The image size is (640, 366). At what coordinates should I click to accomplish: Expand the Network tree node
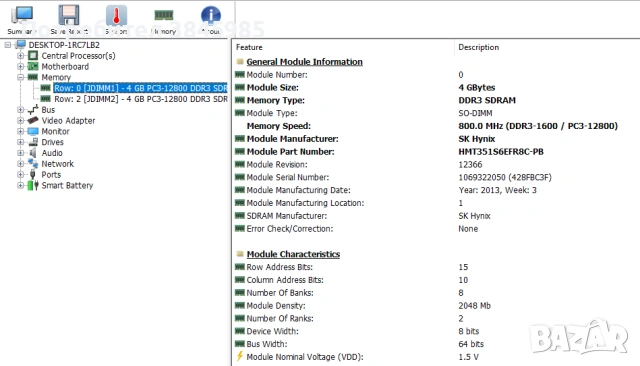20,164
